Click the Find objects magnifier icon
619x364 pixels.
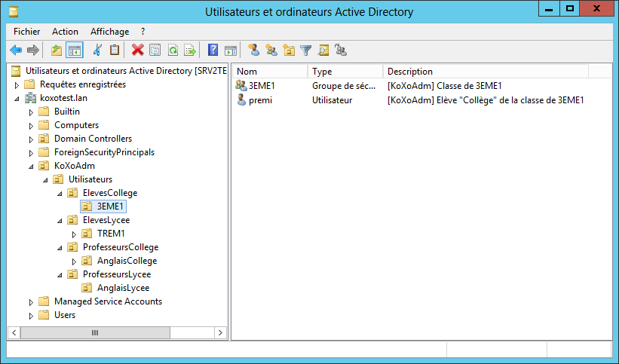click(323, 50)
